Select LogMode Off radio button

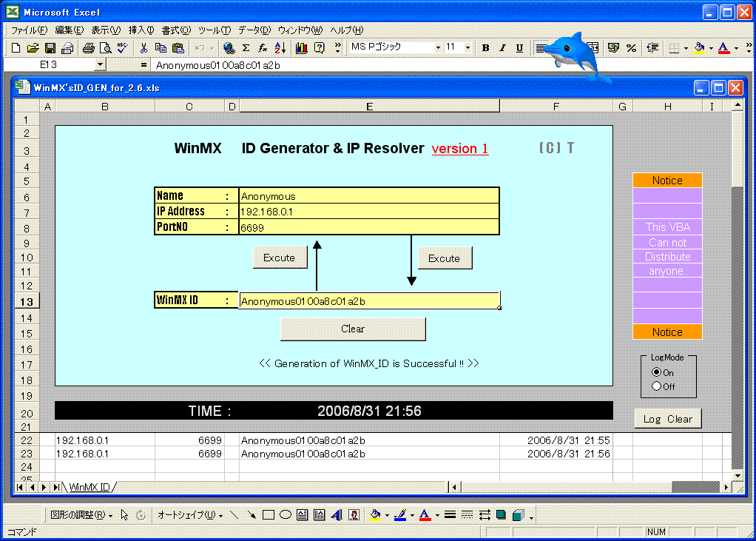pos(656,386)
